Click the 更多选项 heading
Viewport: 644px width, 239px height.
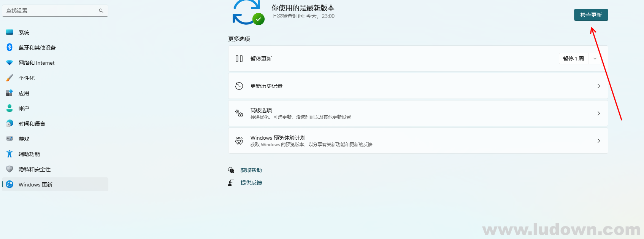239,39
